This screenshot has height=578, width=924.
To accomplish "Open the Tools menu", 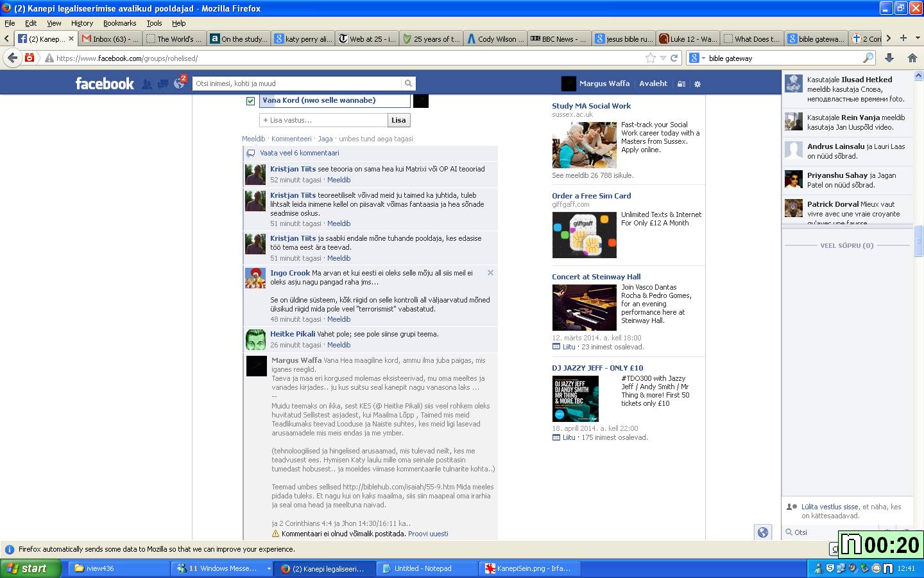I will (154, 23).
